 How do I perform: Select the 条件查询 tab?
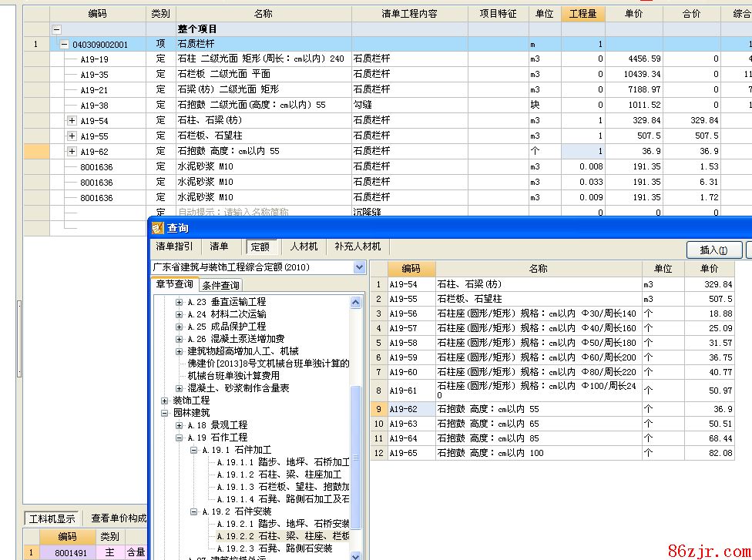220,285
